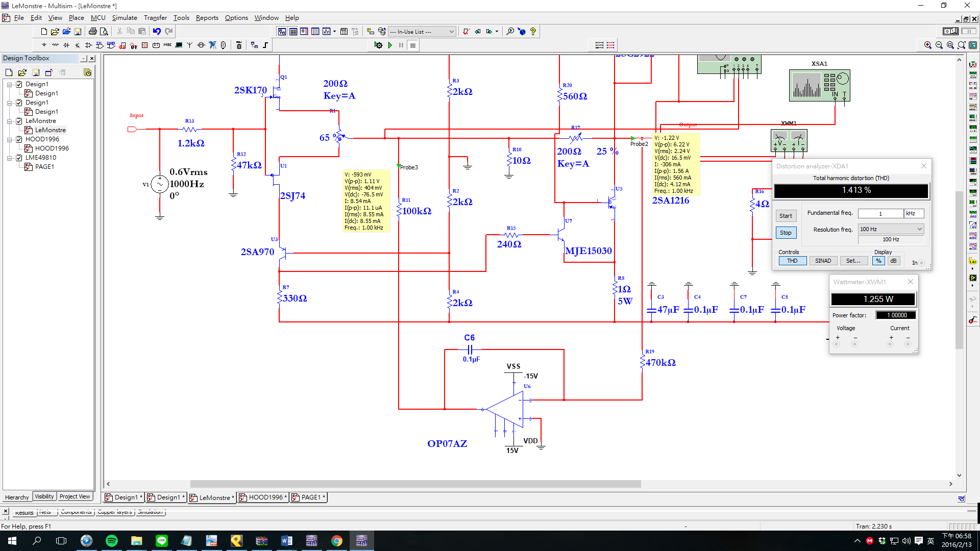The height and width of the screenshot is (551, 980).
Task: Close the Wattmeter-XWM1 window
Action: (x=910, y=282)
